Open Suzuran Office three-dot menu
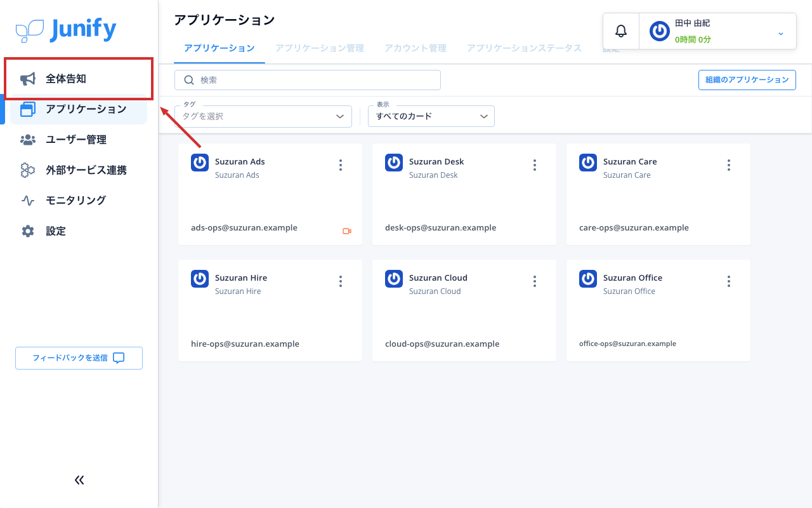The image size is (812, 508). (x=729, y=281)
